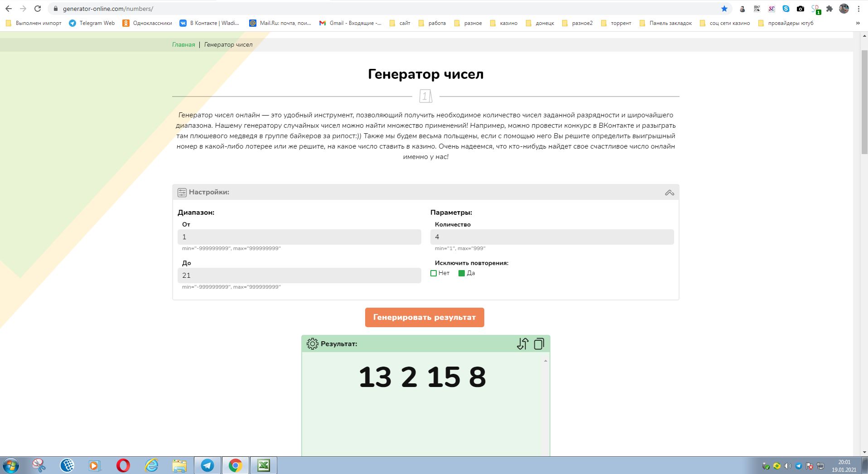Open Telegram from the Windows taskbar
The image size is (868, 474).
207,465
